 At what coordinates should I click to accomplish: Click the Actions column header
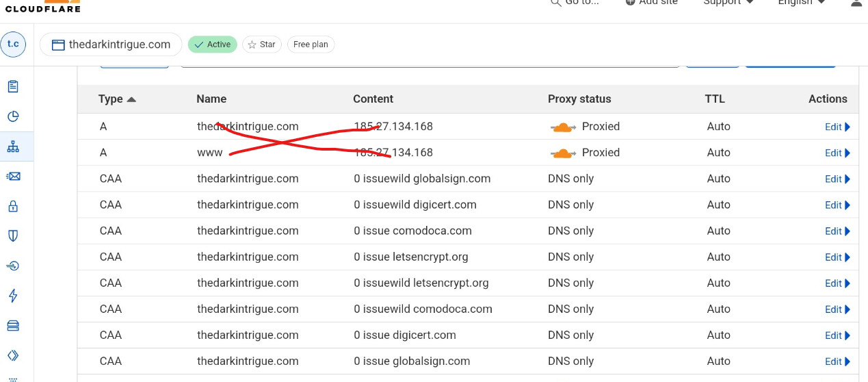[x=828, y=99]
